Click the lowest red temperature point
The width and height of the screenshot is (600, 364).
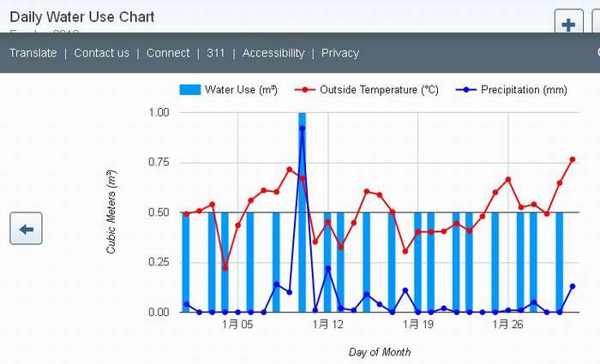225,268
